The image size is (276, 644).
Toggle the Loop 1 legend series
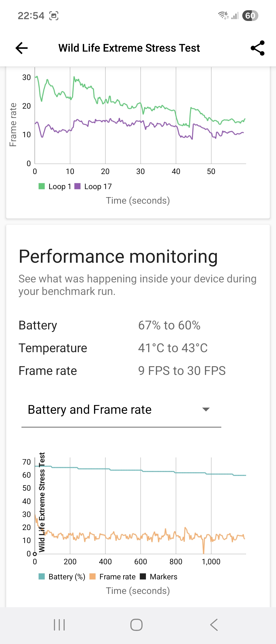point(55,186)
